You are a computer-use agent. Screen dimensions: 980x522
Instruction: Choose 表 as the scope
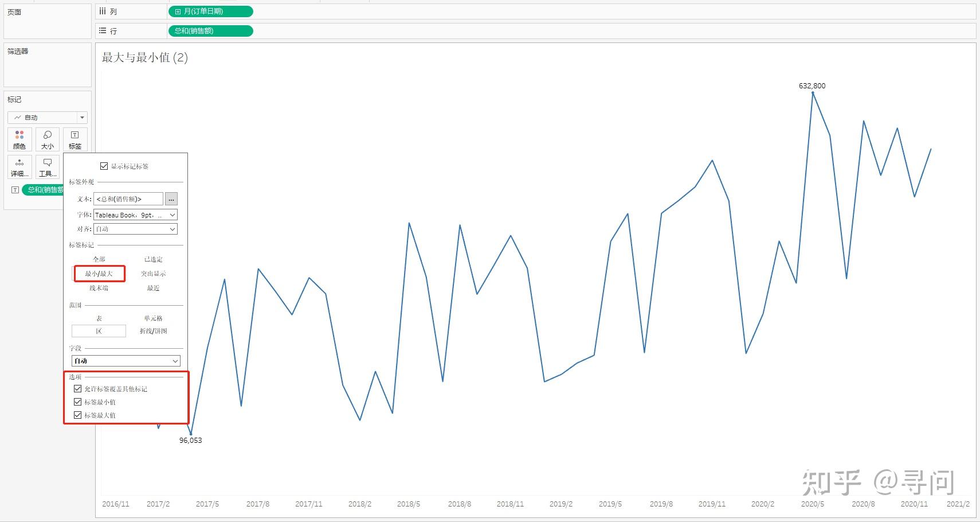(x=99, y=318)
